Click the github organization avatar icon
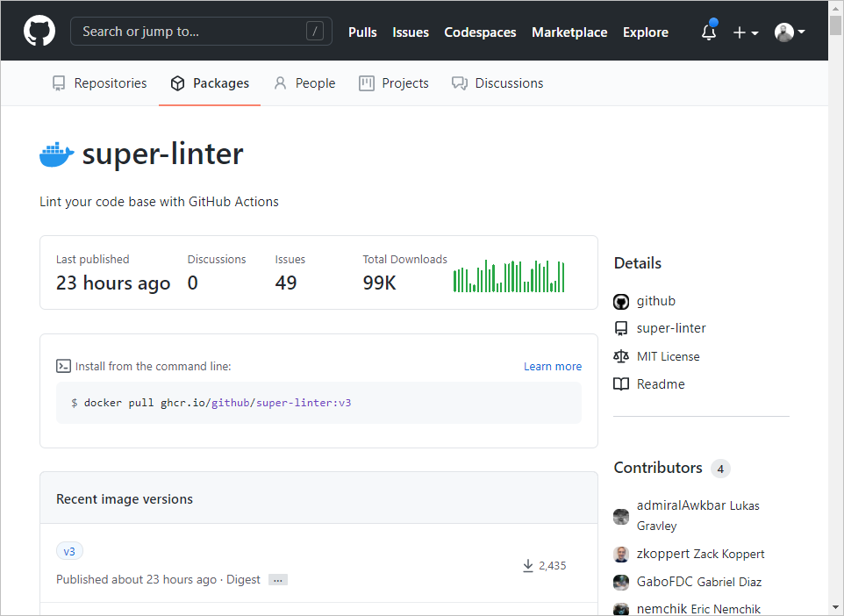The image size is (844, 616). [621, 302]
